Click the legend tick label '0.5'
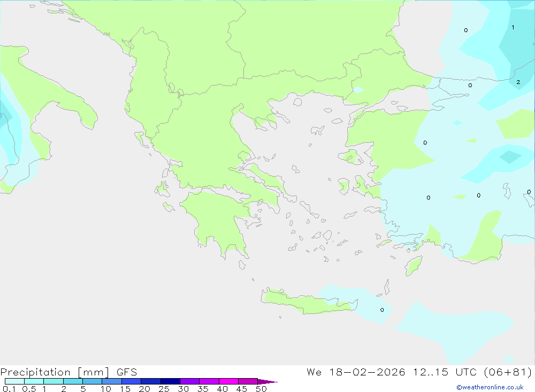 click(29, 389)
